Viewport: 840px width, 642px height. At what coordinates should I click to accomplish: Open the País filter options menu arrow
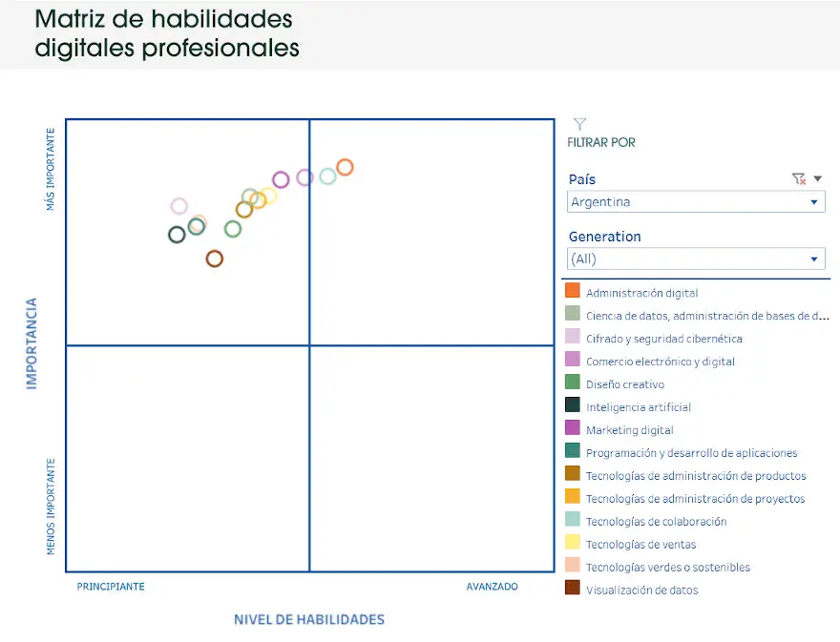(817, 178)
